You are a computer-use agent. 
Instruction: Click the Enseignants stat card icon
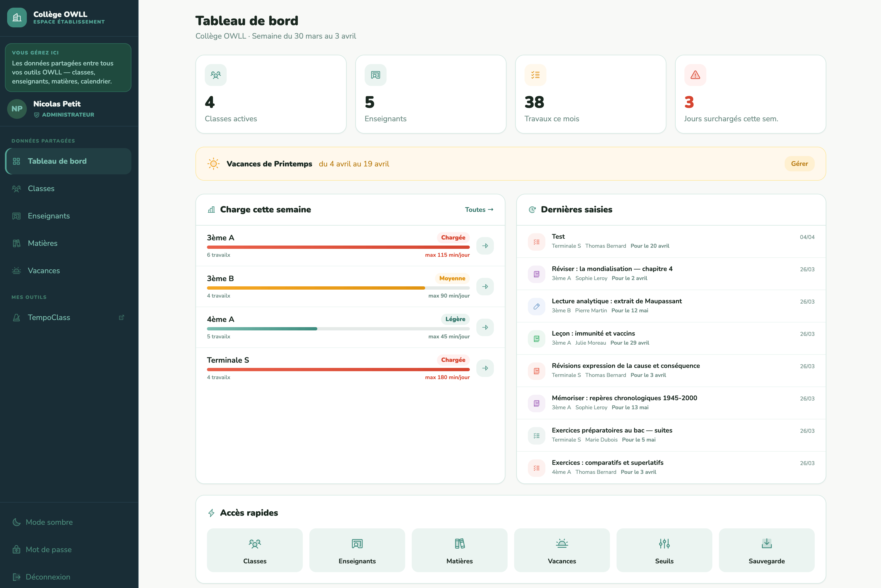click(375, 75)
